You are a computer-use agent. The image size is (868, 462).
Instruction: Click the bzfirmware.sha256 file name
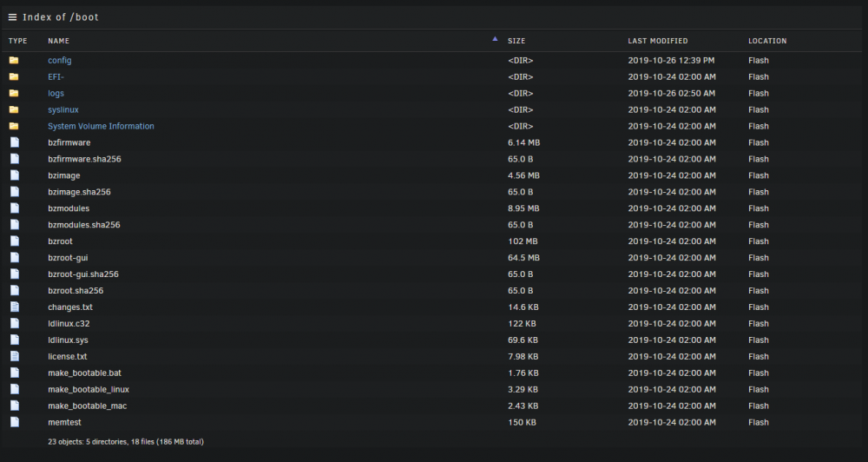pos(84,159)
